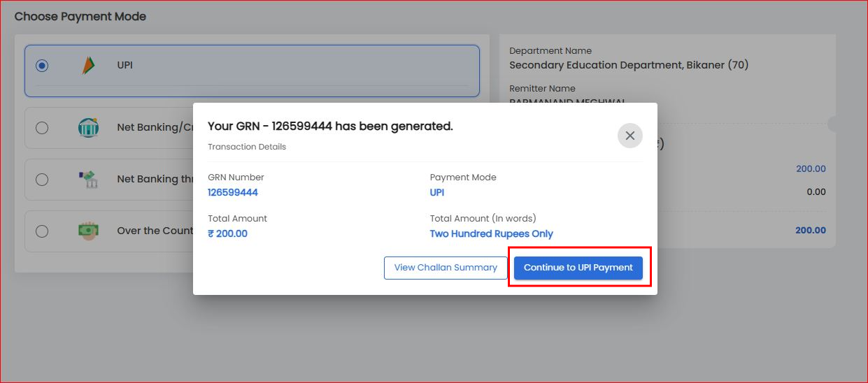Click Continue to UPI Payment button
The width and height of the screenshot is (868, 383).
[578, 268]
